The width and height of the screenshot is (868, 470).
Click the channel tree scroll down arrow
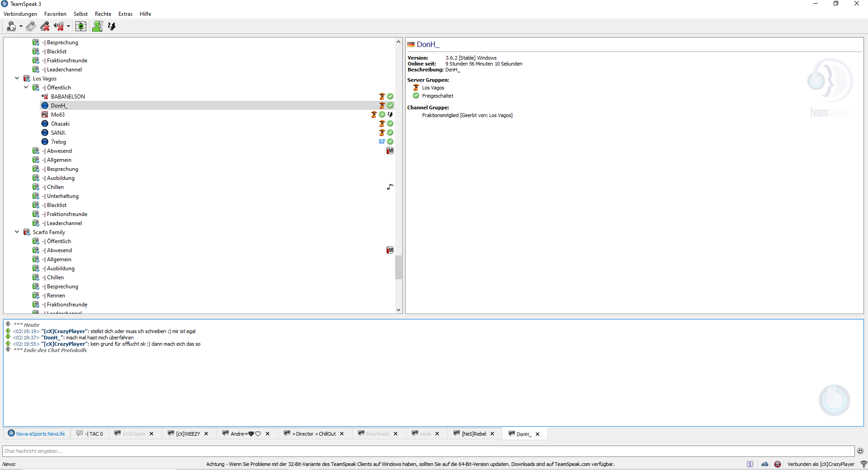tap(398, 310)
